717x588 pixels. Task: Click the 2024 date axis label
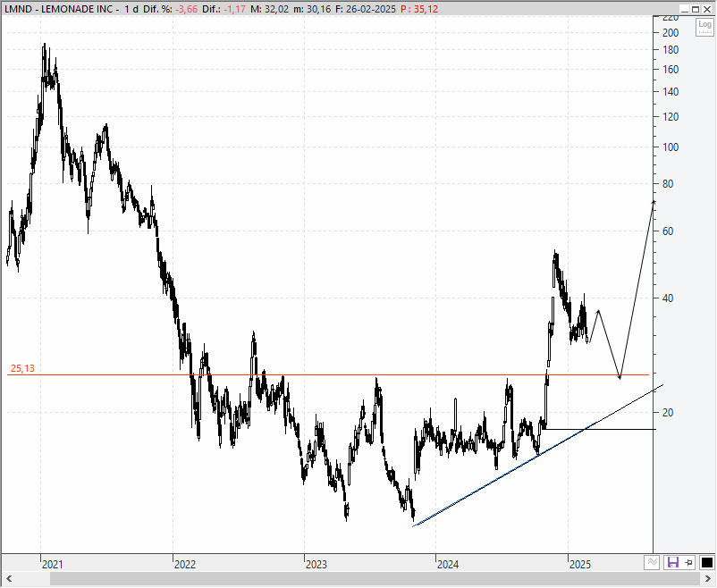[448, 565]
